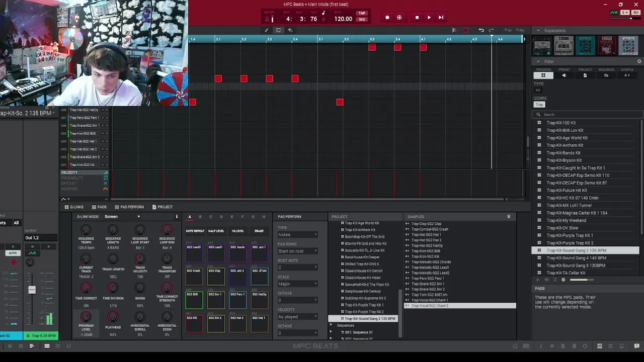Collapse the Filter section
The height and width of the screenshot is (362, 644).
pos(538,62)
